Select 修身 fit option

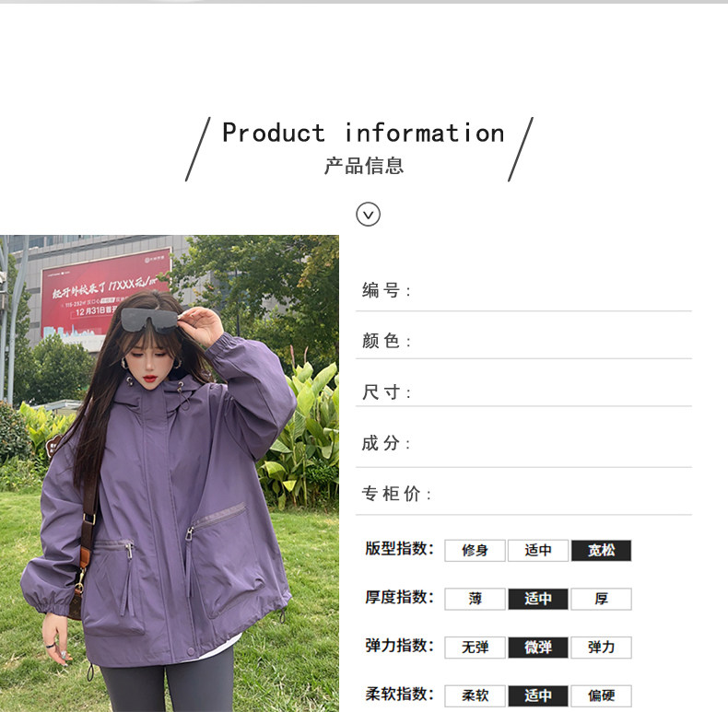(475, 551)
